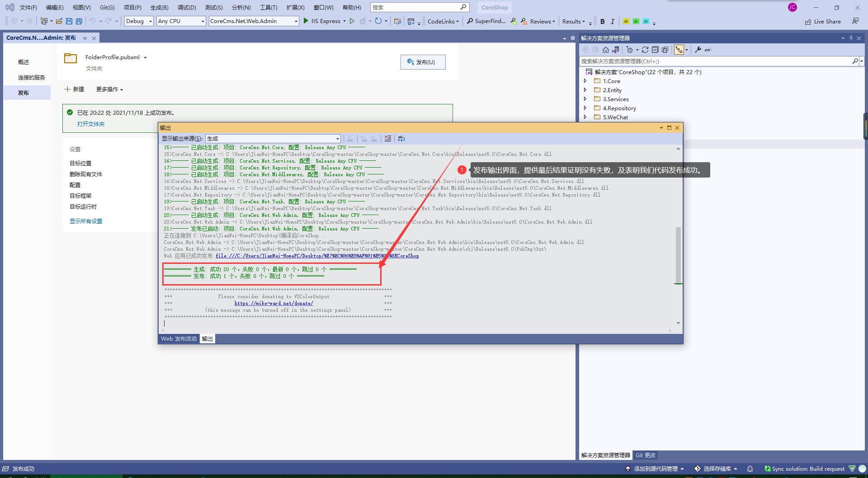Open Properties wrench icon in Solution Explorer

(x=698, y=50)
